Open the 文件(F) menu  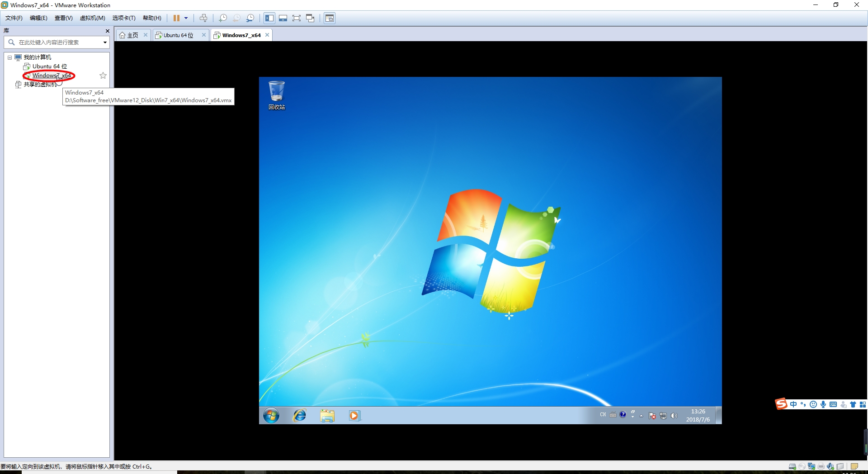coord(14,18)
